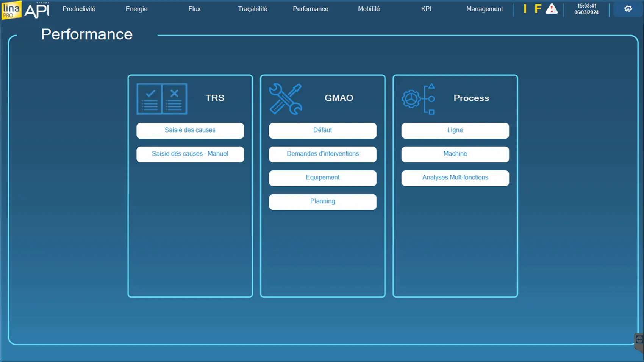Screen dimensions: 644x362
Task: Open Saisie des causes - Manuel
Action: click(190, 154)
